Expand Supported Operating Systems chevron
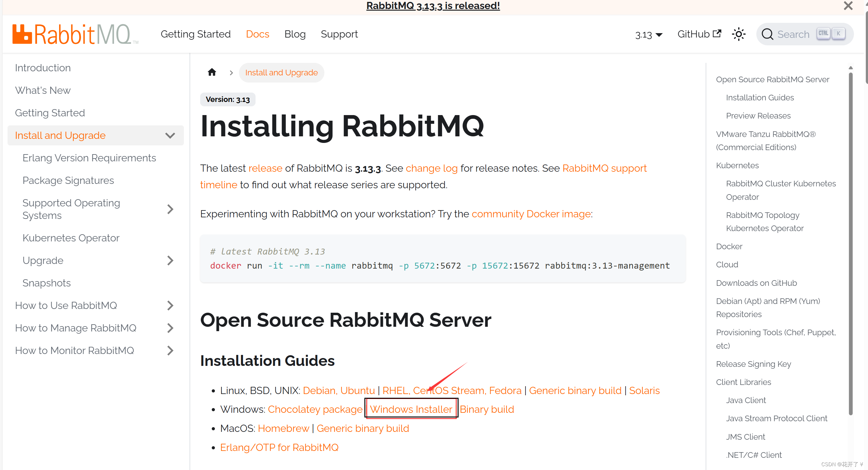Viewport: 868px width, 470px height. pos(170,209)
